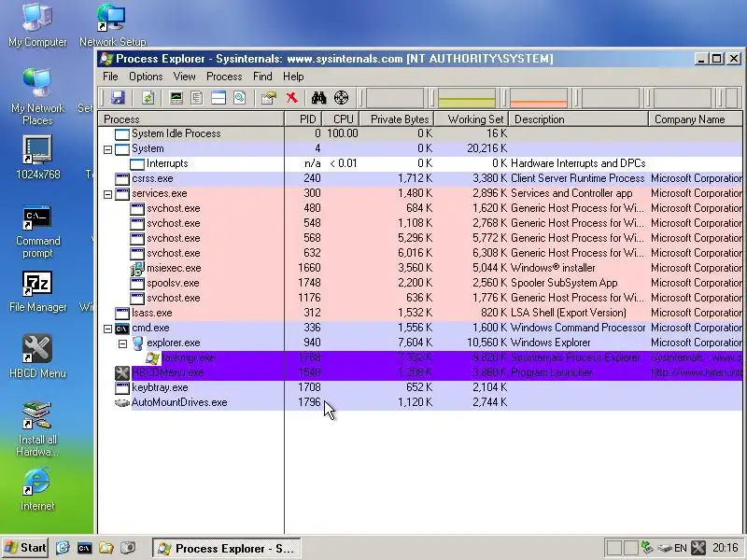Open the Process menu
Image resolution: width=747 pixels, height=560 pixels.
click(224, 77)
